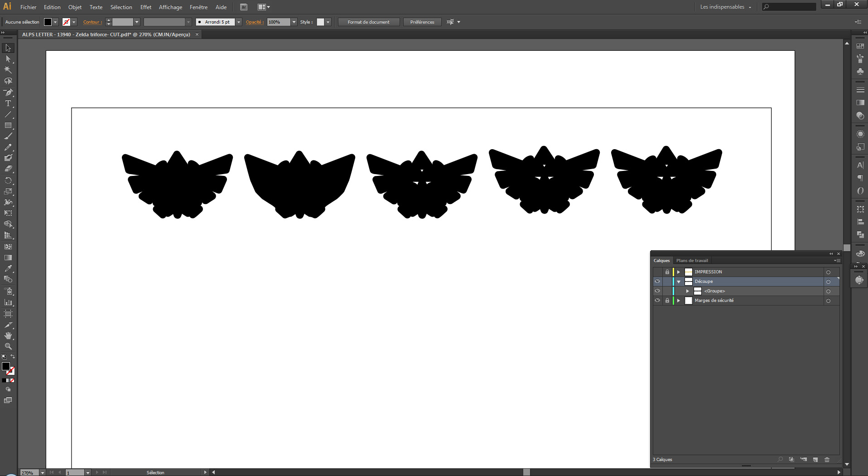Open the Objet menu
Image resolution: width=868 pixels, height=476 pixels.
[75, 7]
